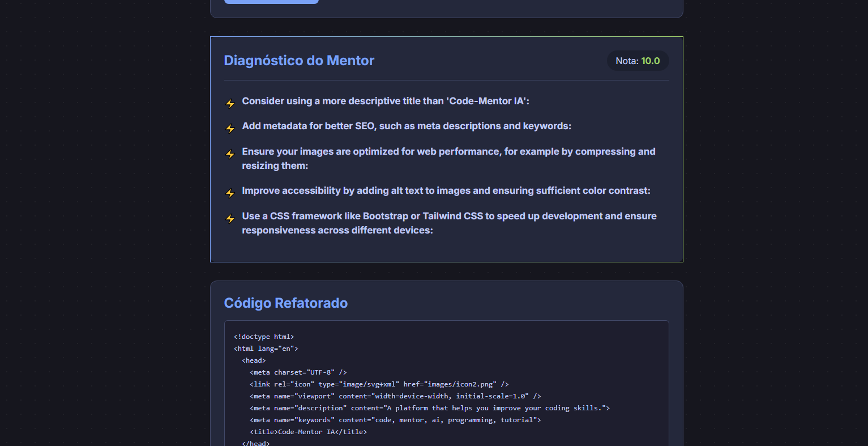Select the tip about a more descriptive title
This screenshot has height=446, width=868.
coord(385,101)
